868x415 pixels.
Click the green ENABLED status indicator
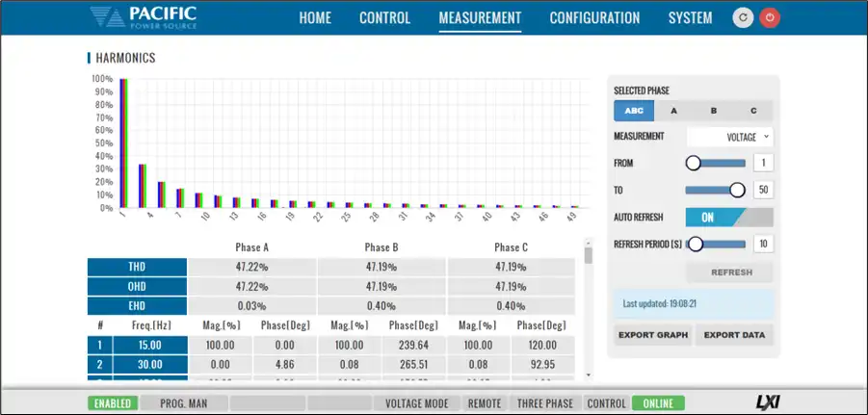112,403
